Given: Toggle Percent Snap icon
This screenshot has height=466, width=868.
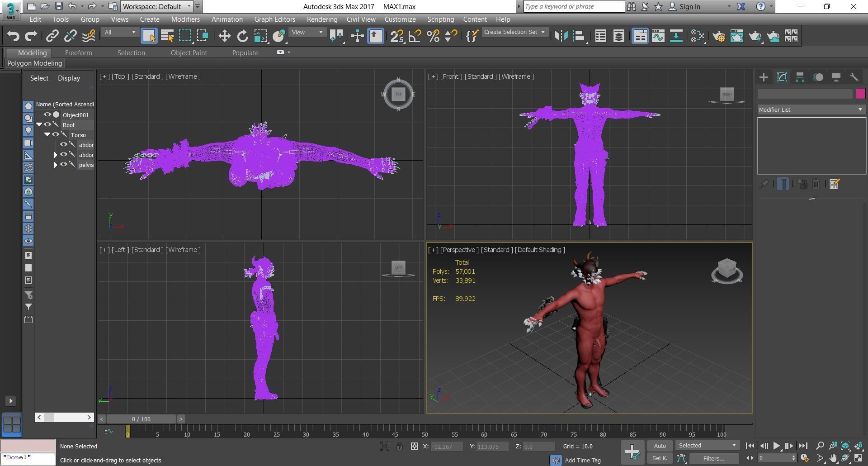Looking at the screenshot, I should pos(433,36).
